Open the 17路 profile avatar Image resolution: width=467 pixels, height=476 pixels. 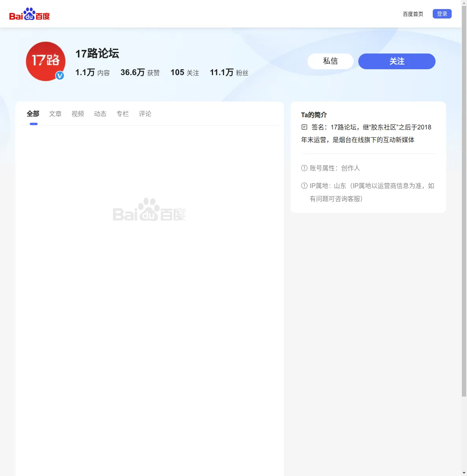coord(46,61)
